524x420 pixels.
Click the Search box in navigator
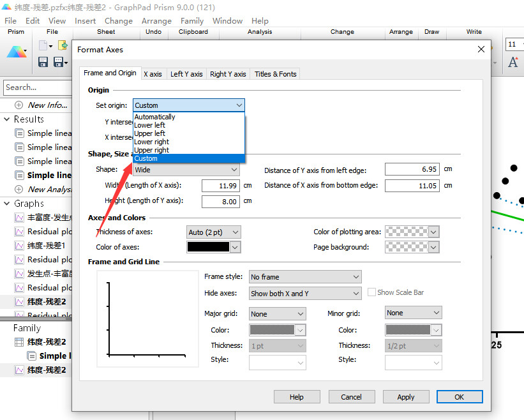pyautogui.click(x=38, y=87)
